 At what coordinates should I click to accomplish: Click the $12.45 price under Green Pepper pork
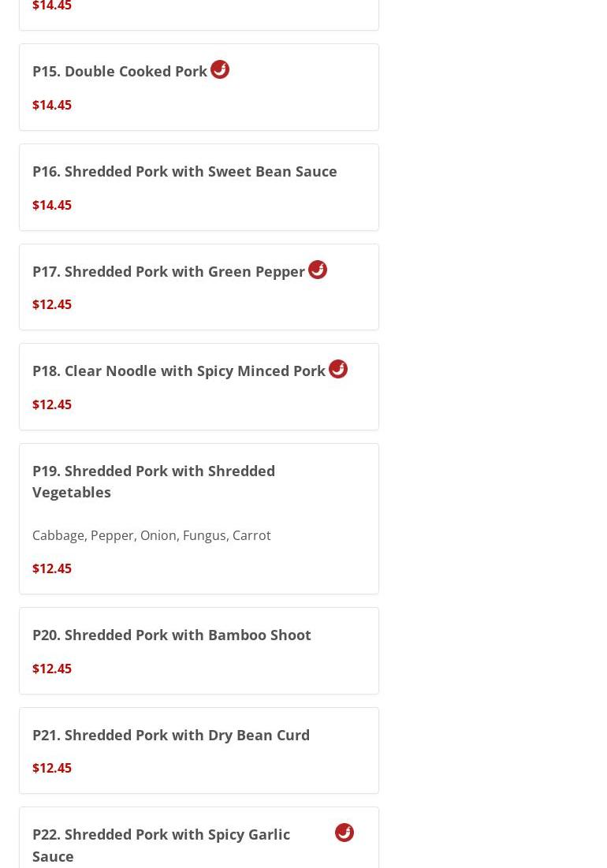pyautogui.click(x=52, y=304)
